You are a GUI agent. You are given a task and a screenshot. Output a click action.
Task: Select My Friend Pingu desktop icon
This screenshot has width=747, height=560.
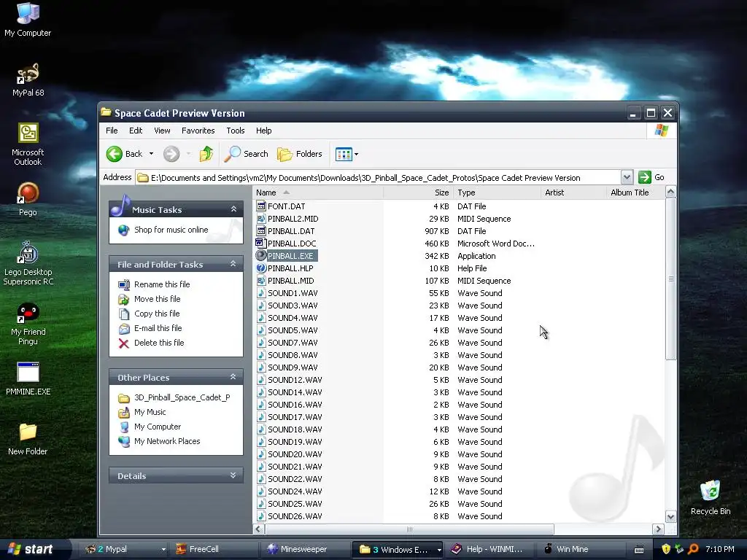[x=28, y=324]
